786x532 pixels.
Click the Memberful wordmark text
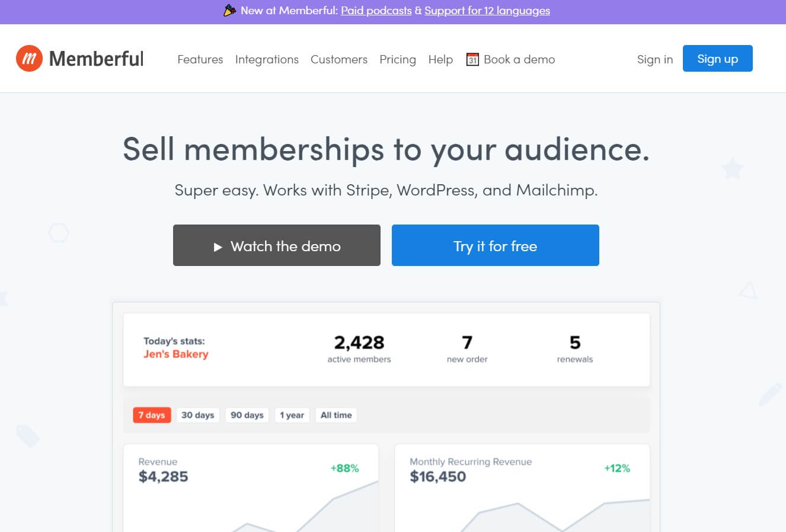click(97, 59)
